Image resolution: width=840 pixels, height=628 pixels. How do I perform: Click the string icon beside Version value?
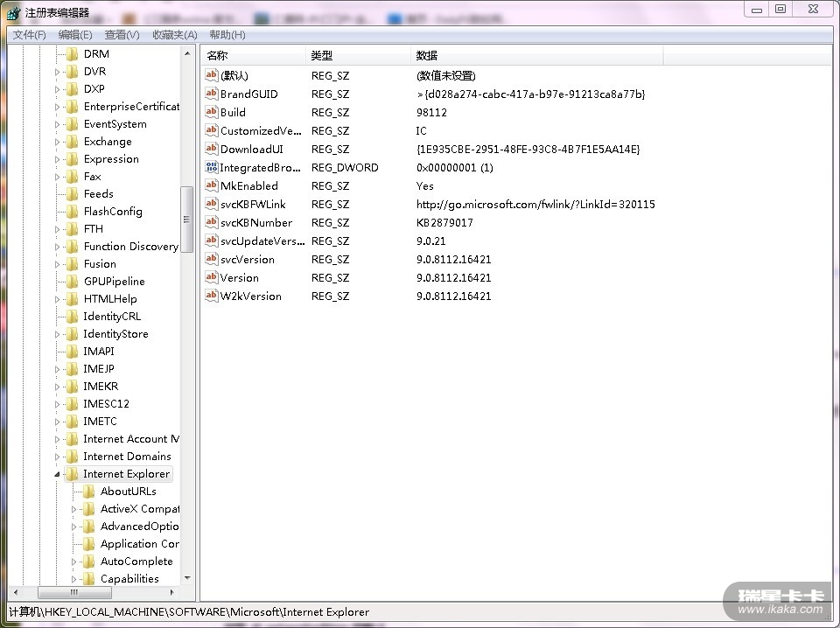212,276
